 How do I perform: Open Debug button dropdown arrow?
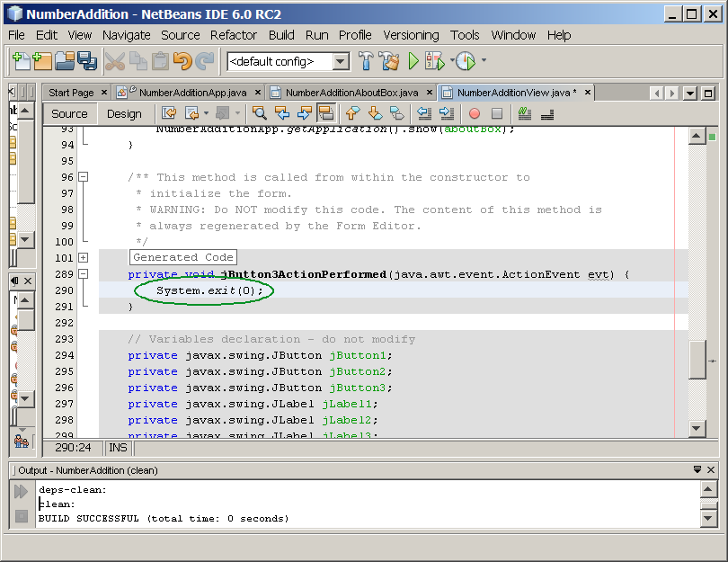[452, 60]
